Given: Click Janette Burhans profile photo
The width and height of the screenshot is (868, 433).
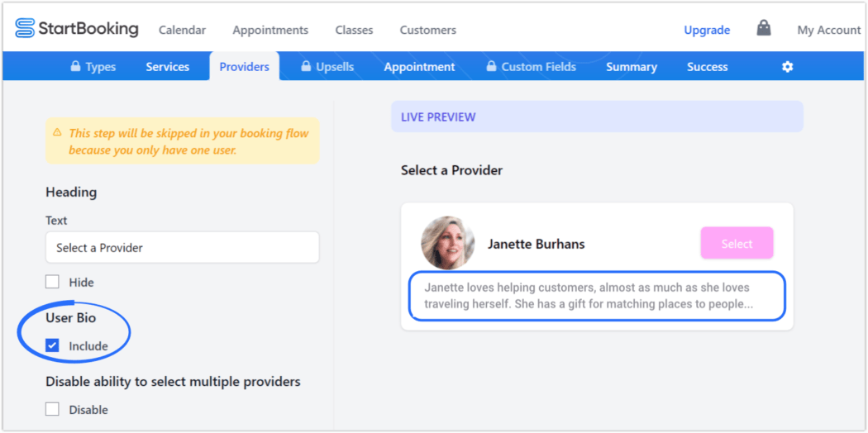Looking at the screenshot, I should click(448, 243).
